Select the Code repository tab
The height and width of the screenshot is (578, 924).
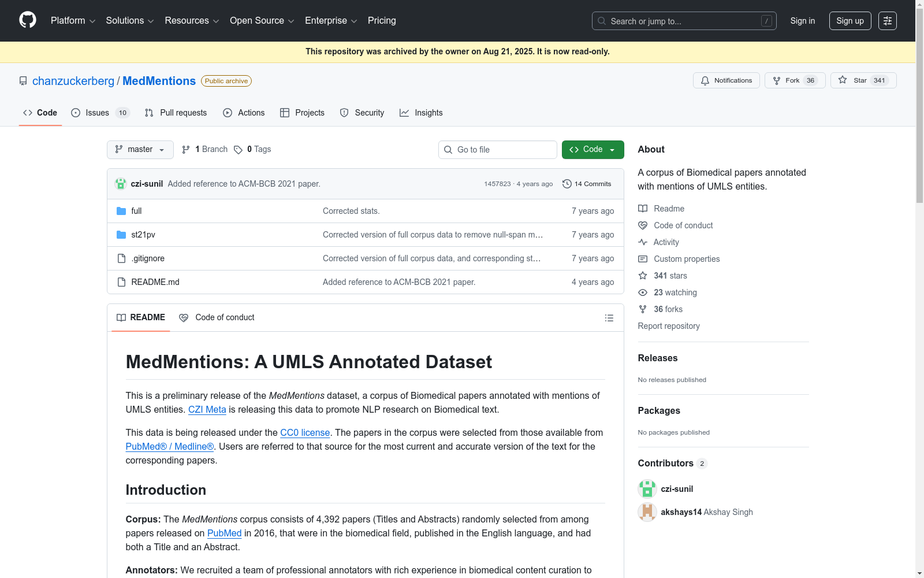(x=40, y=113)
